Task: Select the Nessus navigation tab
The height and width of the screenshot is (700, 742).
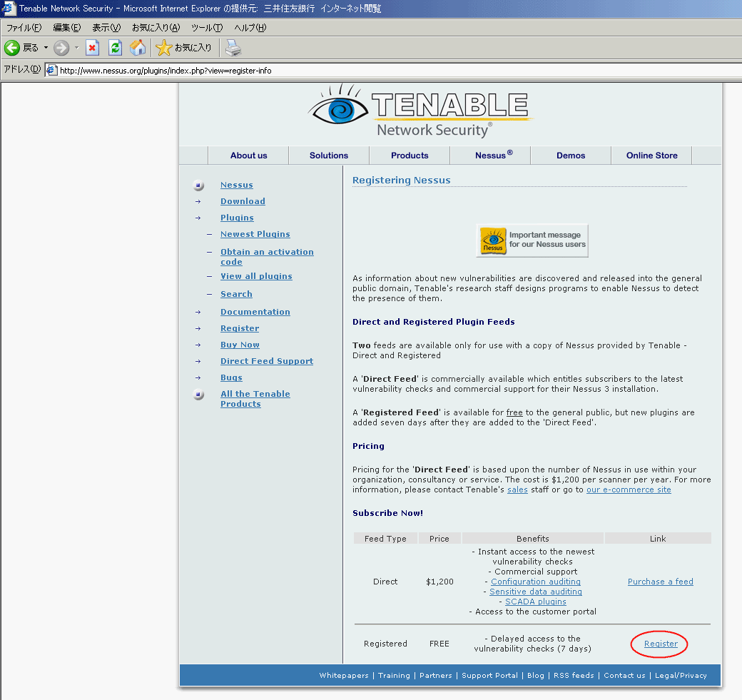Action: click(x=490, y=156)
